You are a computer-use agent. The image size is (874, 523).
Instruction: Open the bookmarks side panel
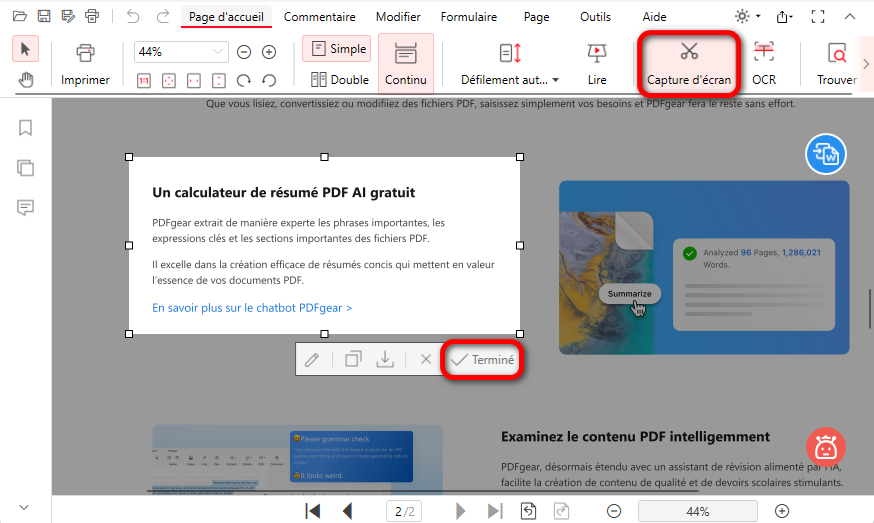25,128
